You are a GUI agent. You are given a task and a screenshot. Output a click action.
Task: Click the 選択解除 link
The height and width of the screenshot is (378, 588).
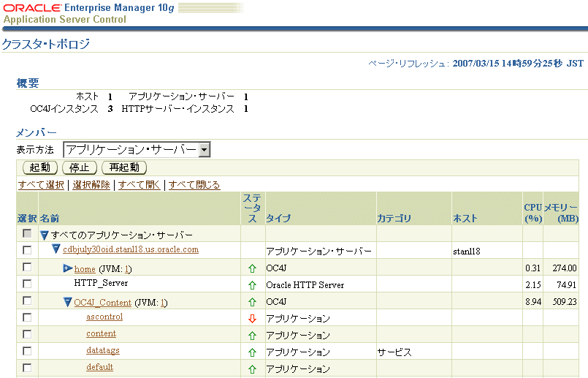click(91, 185)
